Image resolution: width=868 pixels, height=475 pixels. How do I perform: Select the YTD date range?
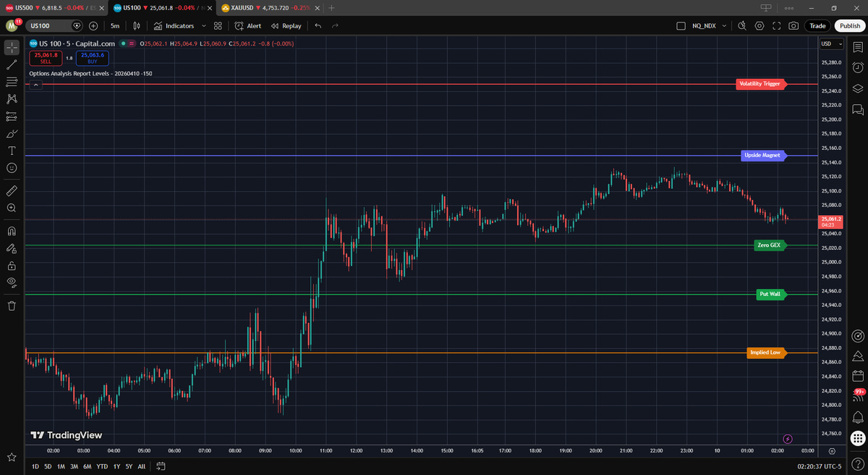102,466
